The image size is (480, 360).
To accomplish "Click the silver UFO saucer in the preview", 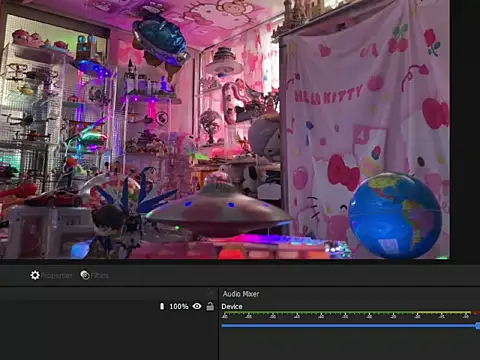I will [x=218, y=212].
